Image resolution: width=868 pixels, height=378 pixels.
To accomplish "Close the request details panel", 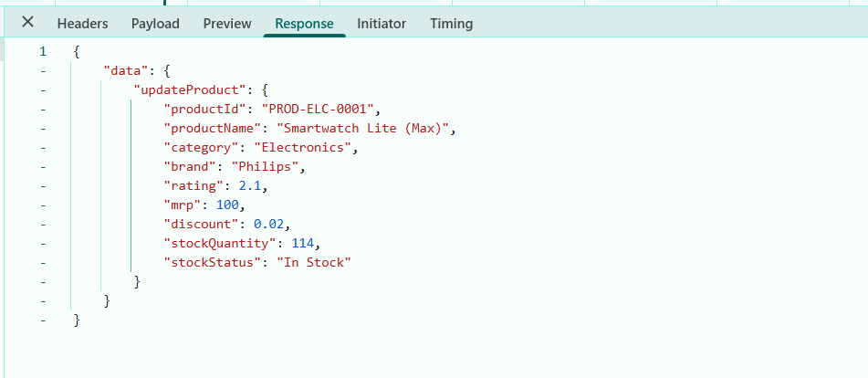I will [x=27, y=22].
